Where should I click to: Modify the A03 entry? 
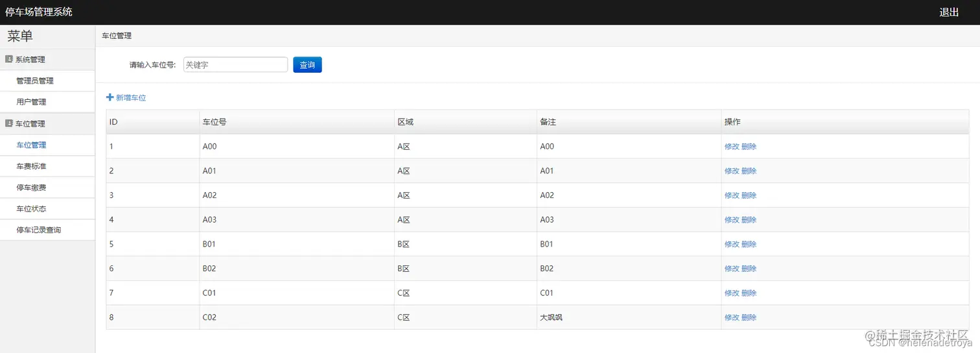coord(732,220)
